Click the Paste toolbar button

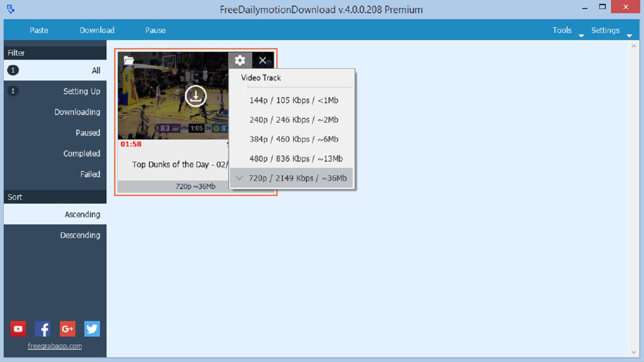(39, 30)
